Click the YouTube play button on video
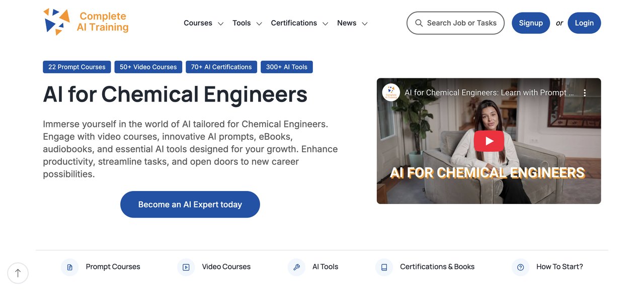The image size is (644, 291). coord(489,141)
